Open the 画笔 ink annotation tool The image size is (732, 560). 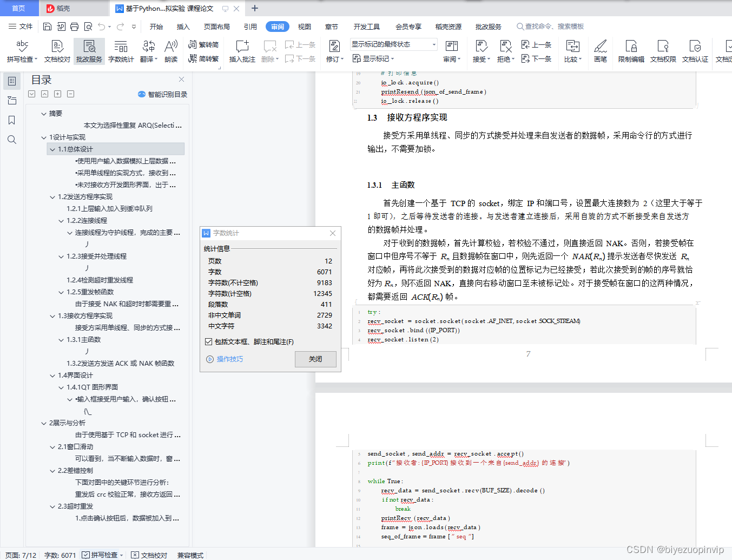coord(601,51)
